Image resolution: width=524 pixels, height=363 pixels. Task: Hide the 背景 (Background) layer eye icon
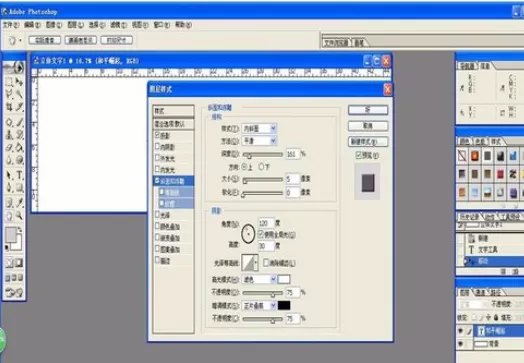[x=461, y=344]
